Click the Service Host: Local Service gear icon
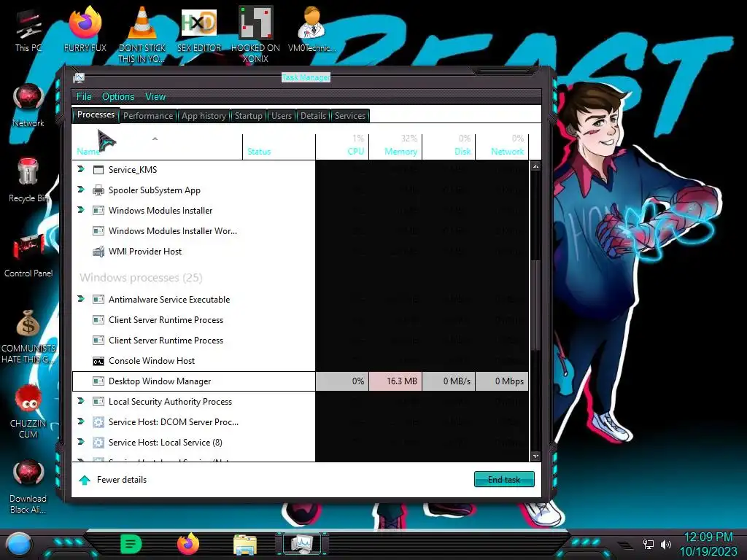This screenshot has width=747, height=560. [98, 443]
